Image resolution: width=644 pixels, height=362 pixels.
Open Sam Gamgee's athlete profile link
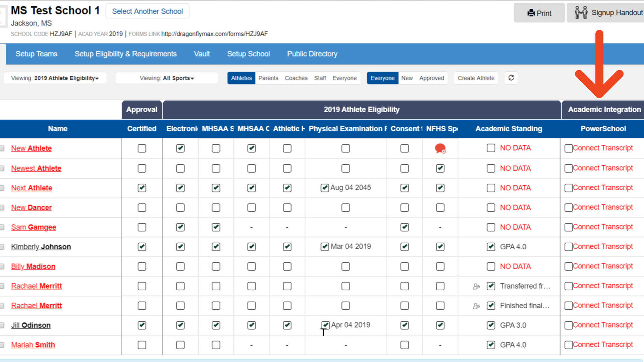click(34, 227)
